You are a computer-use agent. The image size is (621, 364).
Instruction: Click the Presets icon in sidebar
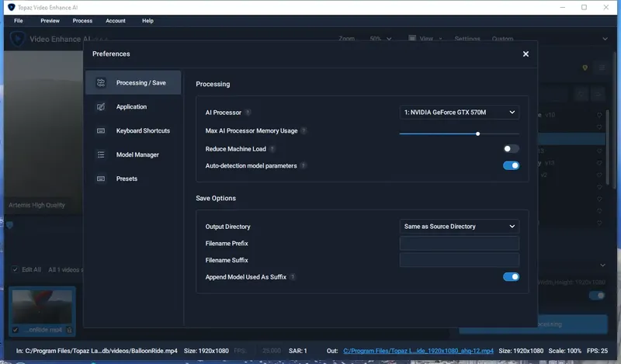pyautogui.click(x=101, y=179)
